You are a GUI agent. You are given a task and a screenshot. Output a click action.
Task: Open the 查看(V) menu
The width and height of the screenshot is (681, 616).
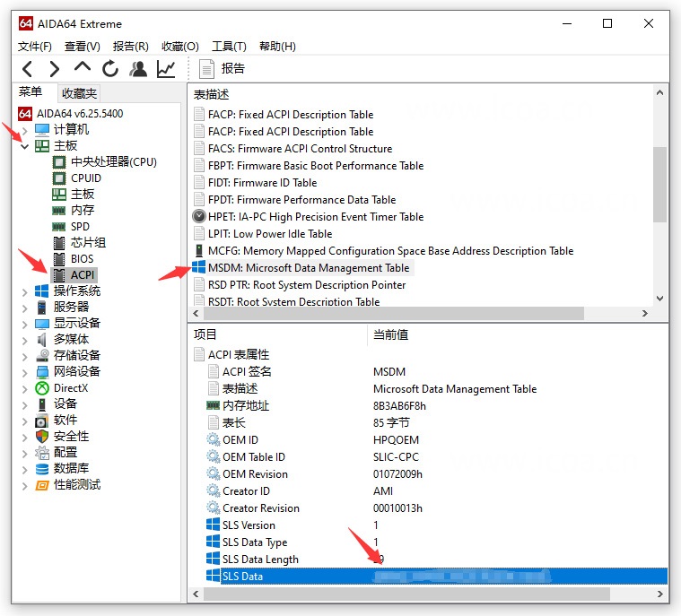82,47
